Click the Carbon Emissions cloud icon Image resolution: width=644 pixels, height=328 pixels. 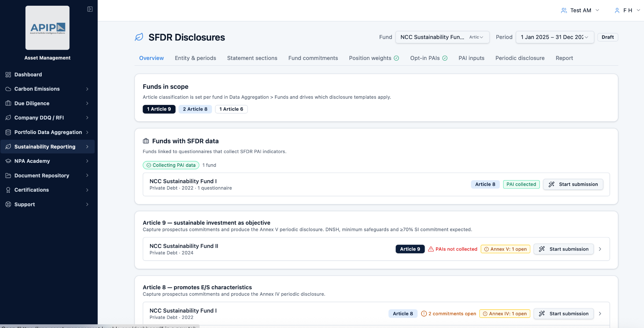coord(8,89)
